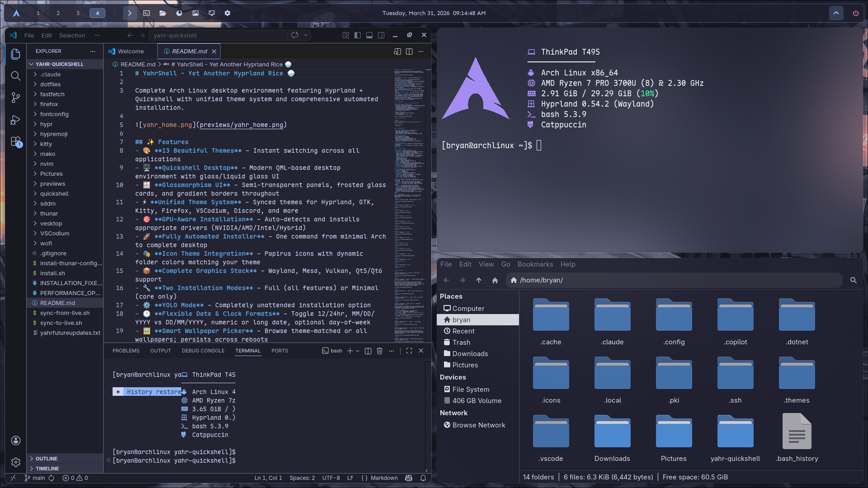Open install.sh in the Explorer tree

click(x=66, y=273)
